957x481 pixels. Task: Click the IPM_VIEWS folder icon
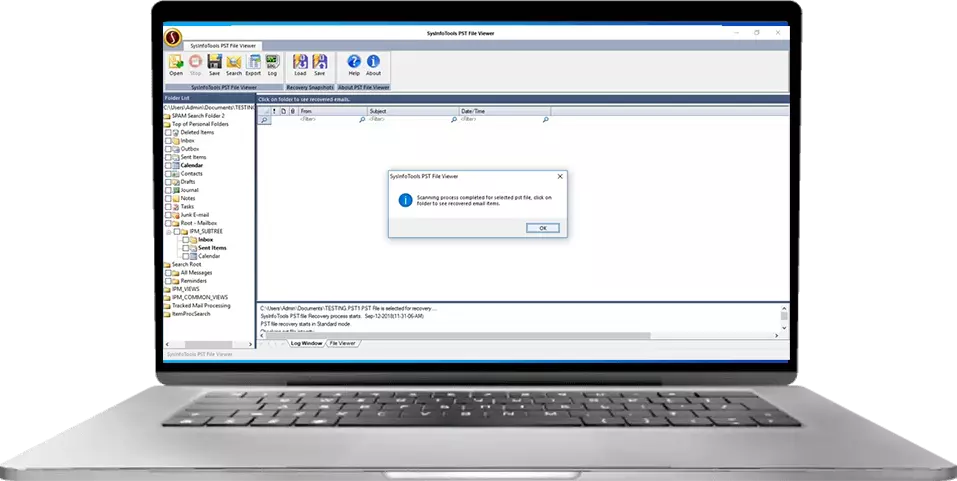(167, 289)
